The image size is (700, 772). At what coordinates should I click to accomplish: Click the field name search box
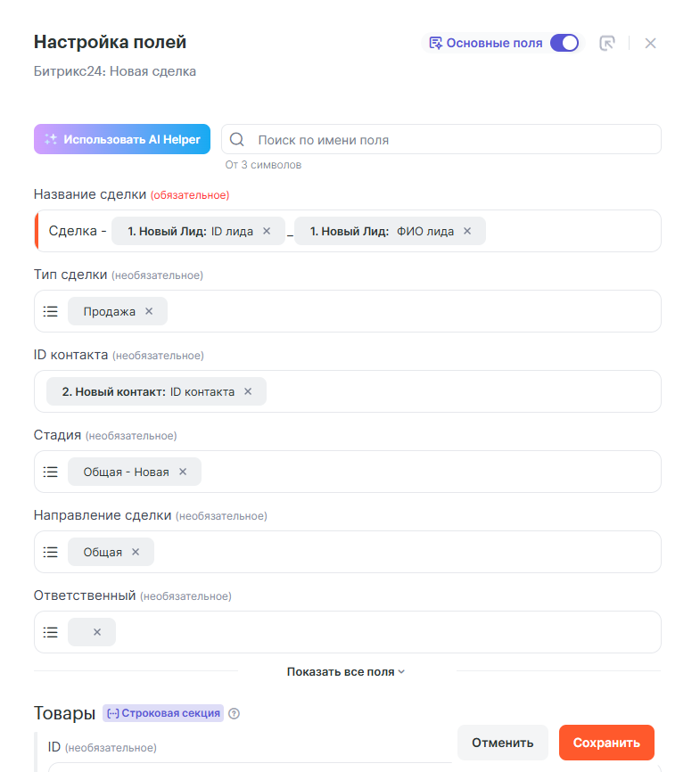coord(446,140)
